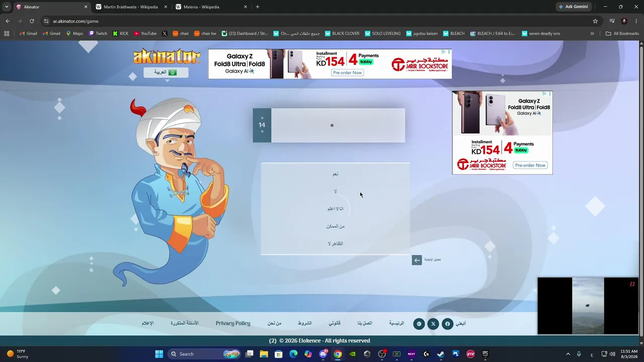This screenshot has width=644, height=362.
Task: Select the Akinator browser tab
Action: pos(51,7)
